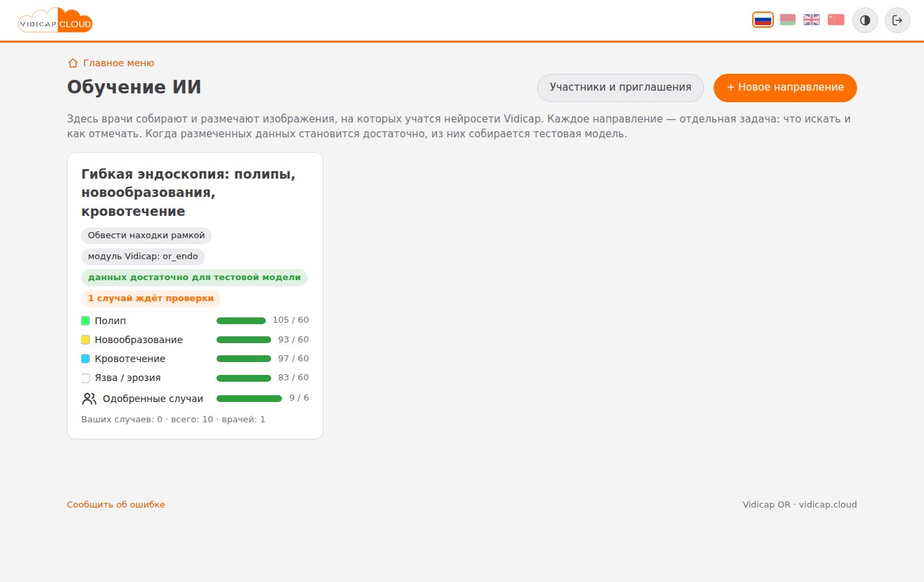The height and width of the screenshot is (582, 924).
Task: Click the green Полип color swatch
Action: (x=85, y=321)
